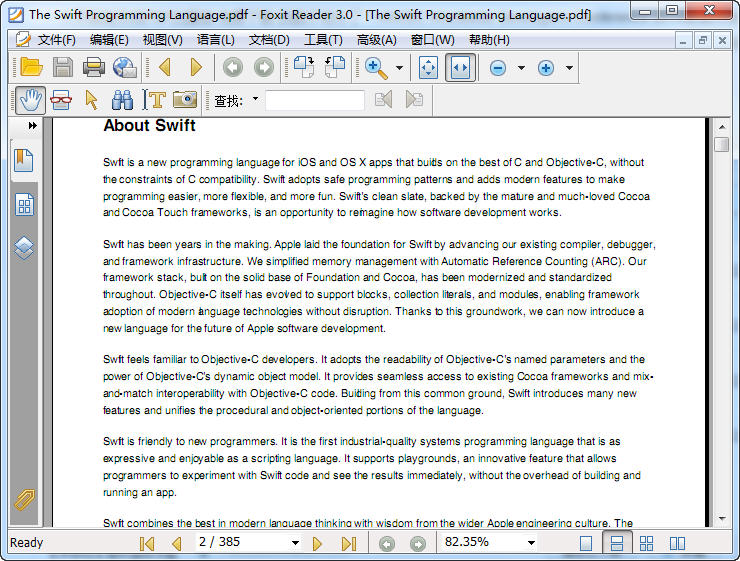
Task: Click the 82.35% zoom value field
Action: pos(482,542)
